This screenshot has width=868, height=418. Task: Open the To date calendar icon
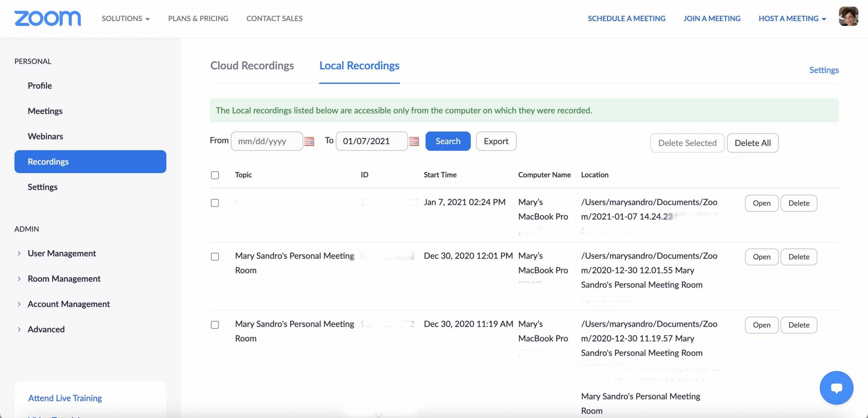coord(414,142)
